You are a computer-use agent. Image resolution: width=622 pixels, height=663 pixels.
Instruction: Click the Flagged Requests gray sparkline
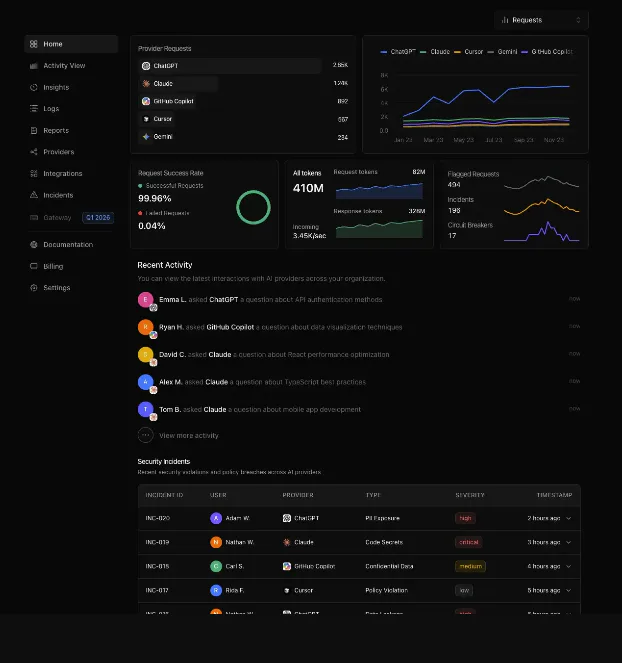click(542, 182)
